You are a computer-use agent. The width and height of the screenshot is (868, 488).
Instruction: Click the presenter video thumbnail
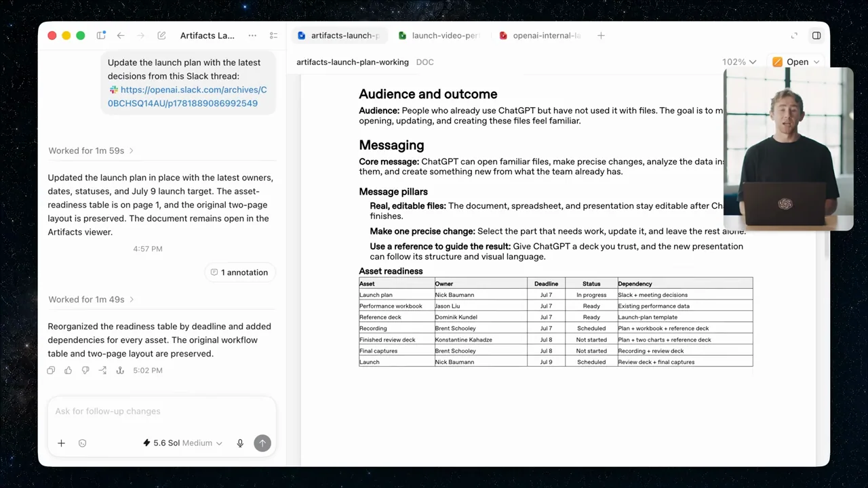click(x=788, y=149)
